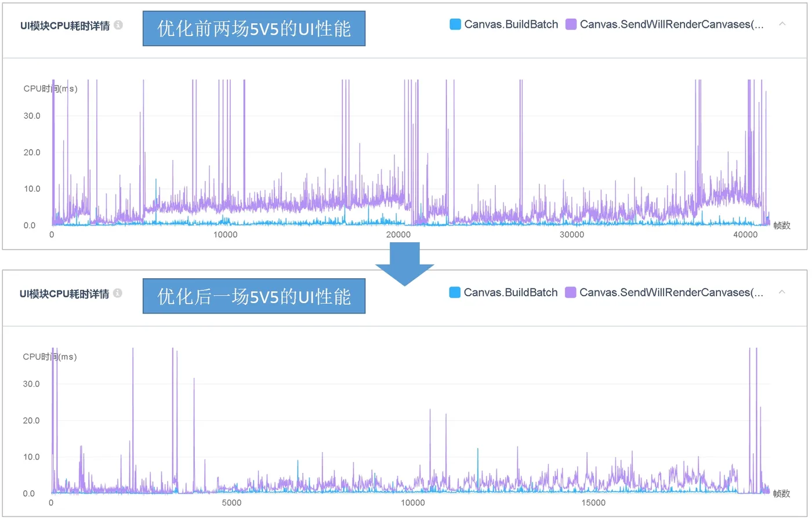
Task: Click the 20000 x-axis label in the top chart
Action: pyautogui.click(x=398, y=235)
